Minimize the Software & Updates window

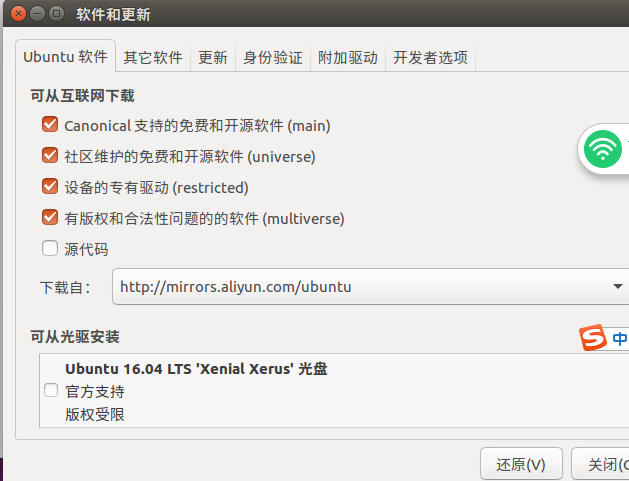point(37,14)
